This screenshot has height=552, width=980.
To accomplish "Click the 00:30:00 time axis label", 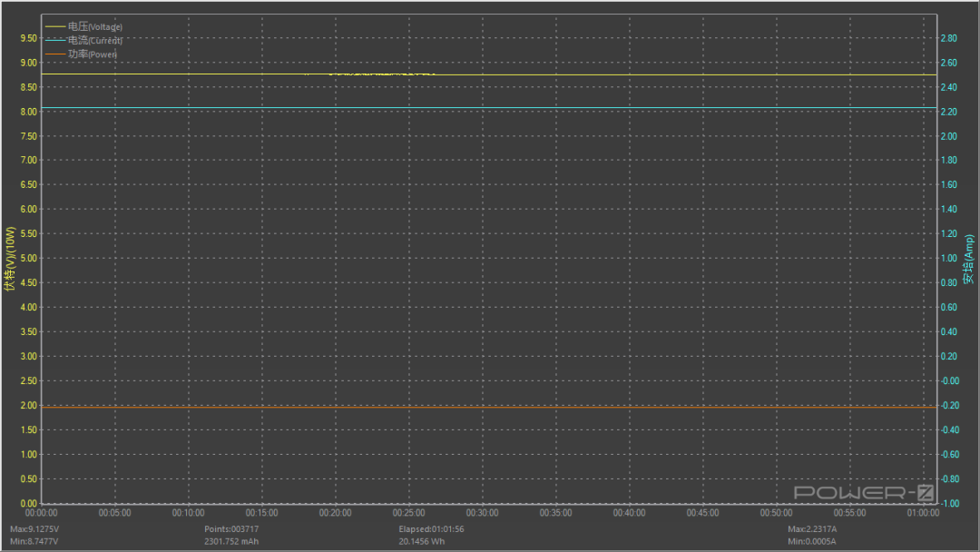I will [483, 513].
